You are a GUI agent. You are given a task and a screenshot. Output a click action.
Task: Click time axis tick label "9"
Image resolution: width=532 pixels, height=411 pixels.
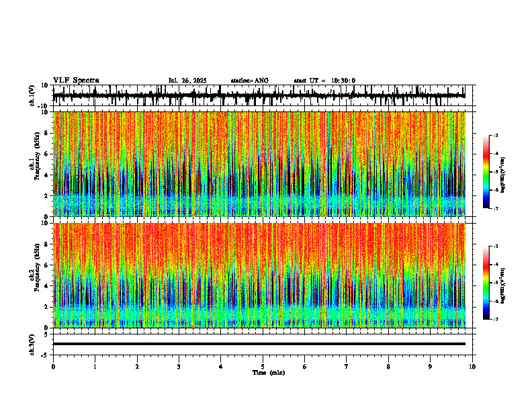point(430,367)
